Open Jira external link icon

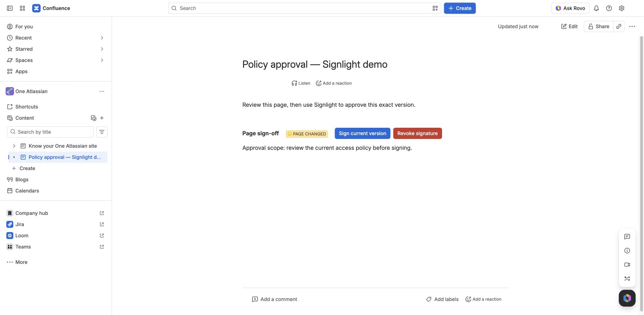[102, 224]
